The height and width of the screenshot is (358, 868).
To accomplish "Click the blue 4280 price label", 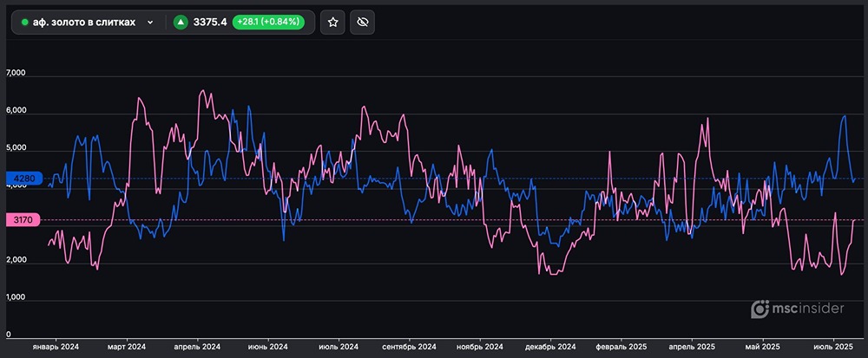I will tap(19, 179).
